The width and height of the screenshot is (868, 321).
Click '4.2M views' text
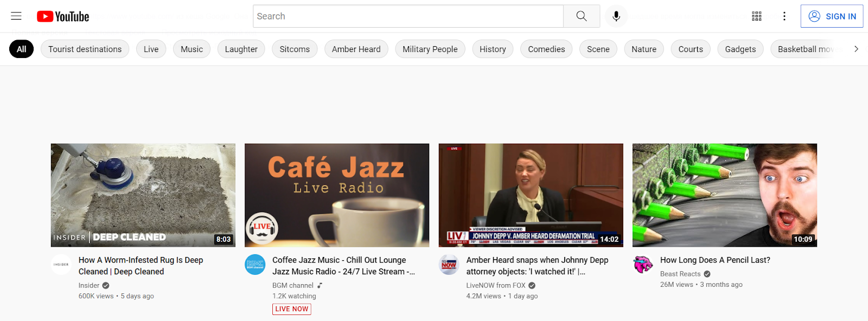(x=484, y=296)
